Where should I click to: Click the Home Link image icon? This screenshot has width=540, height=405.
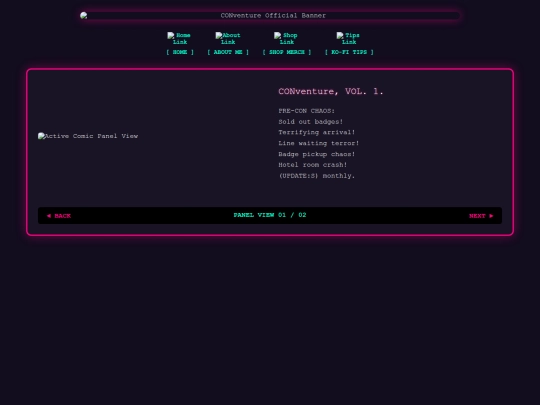pos(179,39)
